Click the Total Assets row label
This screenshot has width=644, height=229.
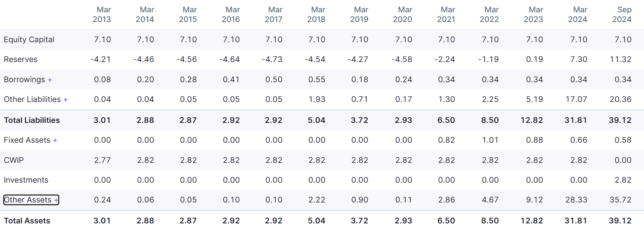click(x=27, y=221)
